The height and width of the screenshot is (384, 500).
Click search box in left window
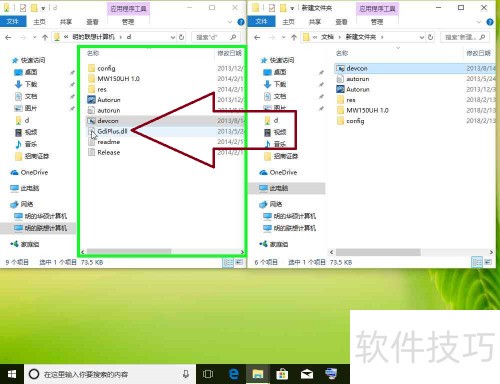[216, 37]
